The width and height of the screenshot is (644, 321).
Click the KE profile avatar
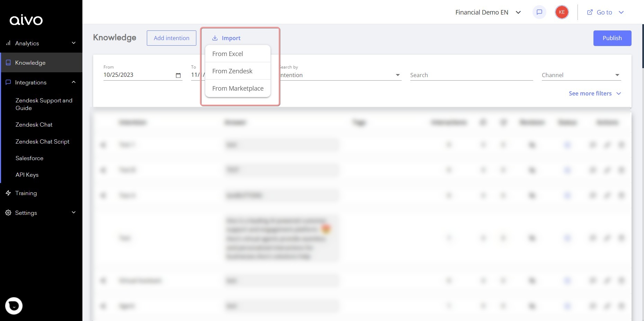[562, 12]
